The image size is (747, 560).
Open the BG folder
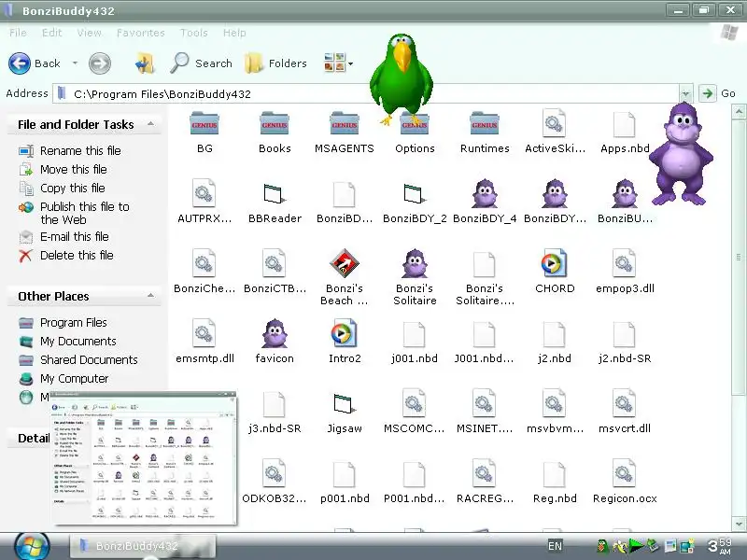point(204,125)
